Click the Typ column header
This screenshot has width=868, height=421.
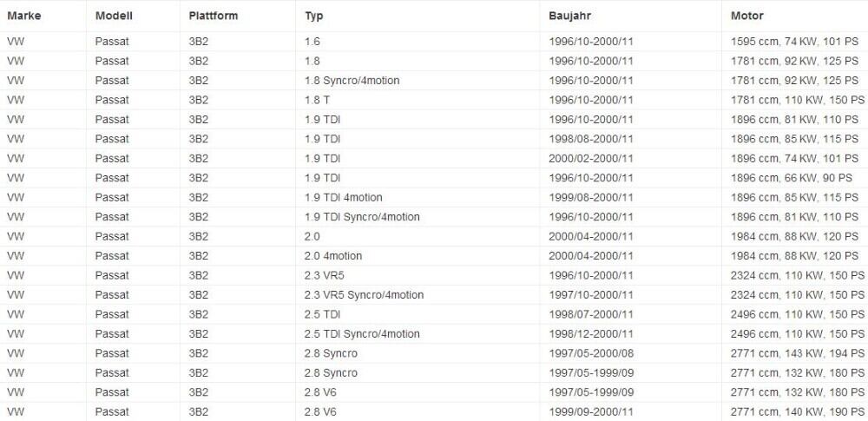(x=314, y=16)
